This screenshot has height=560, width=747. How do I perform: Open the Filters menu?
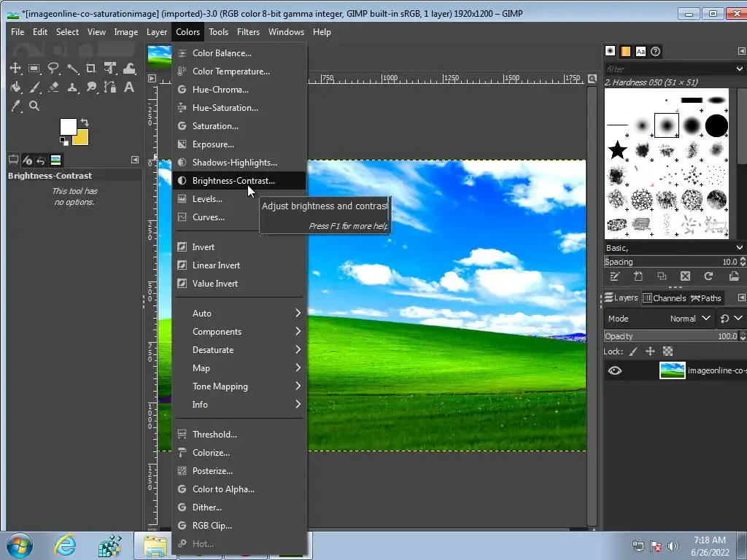[248, 32]
